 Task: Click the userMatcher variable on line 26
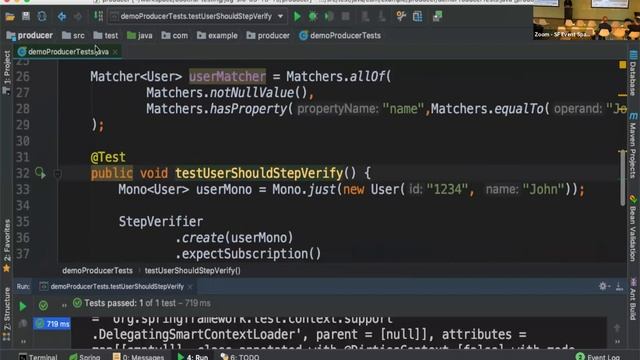(227, 76)
